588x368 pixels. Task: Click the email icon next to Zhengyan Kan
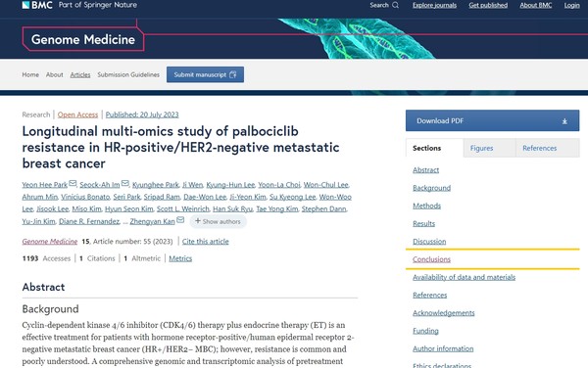coord(180,220)
